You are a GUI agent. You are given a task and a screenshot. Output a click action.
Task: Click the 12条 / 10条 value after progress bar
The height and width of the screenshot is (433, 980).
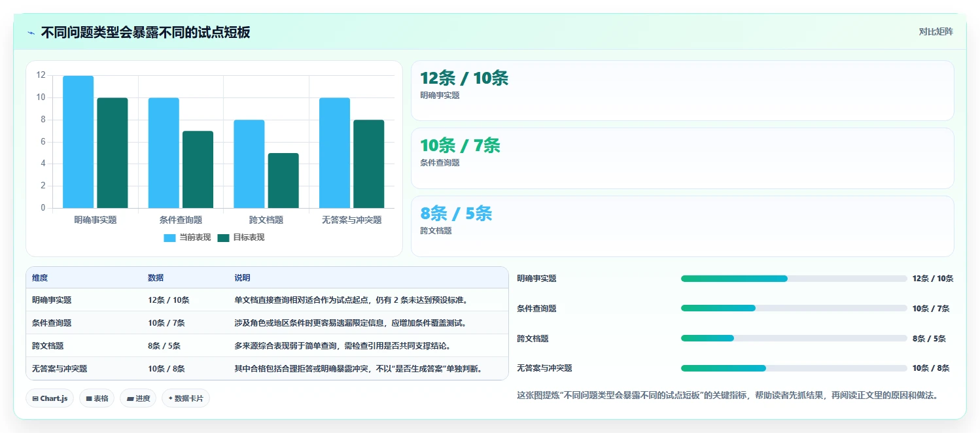(x=933, y=279)
